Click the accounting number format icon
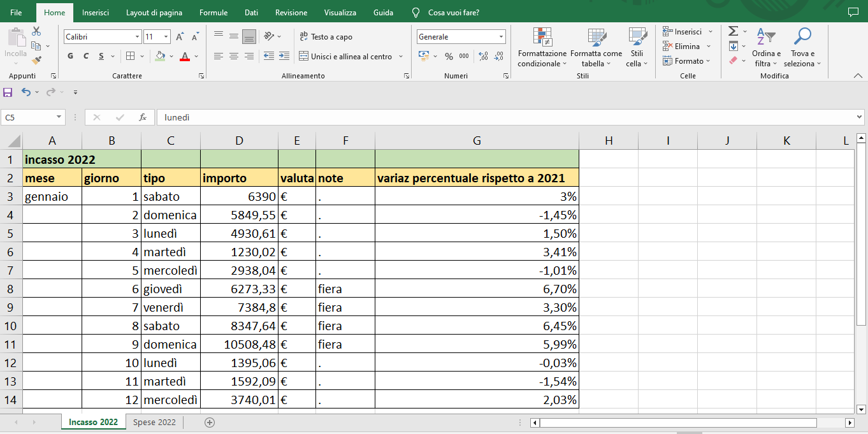Image resolution: width=868 pixels, height=434 pixels. tap(424, 56)
